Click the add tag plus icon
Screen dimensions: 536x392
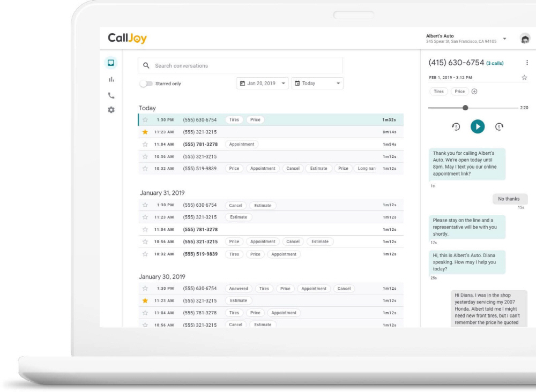click(x=474, y=92)
